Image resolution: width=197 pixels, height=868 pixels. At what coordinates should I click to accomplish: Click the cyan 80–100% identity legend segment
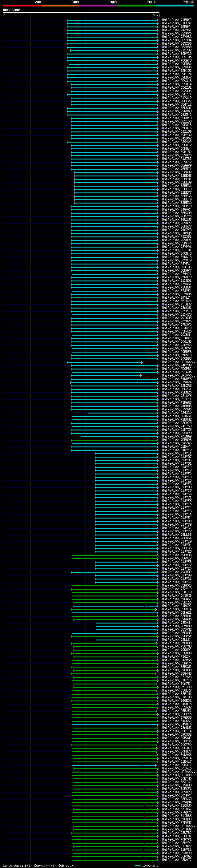(175, 6)
